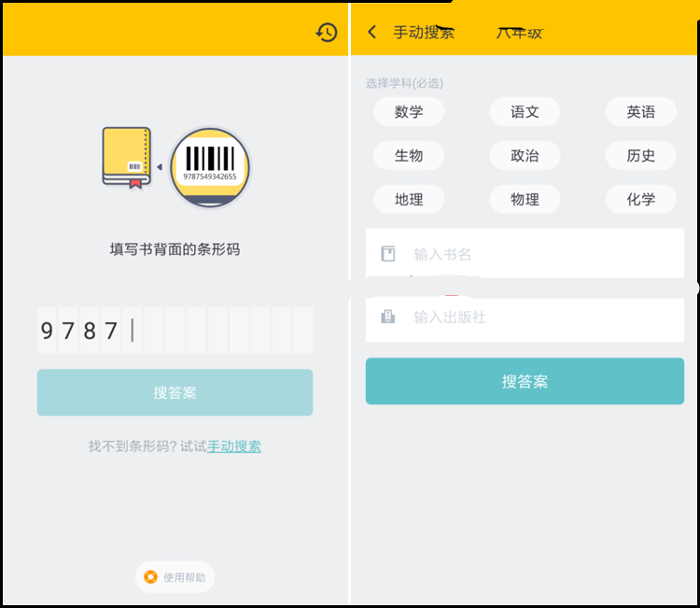Open the 八年级 grade selector
700x608 pixels.
pyautogui.click(x=520, y=33)
